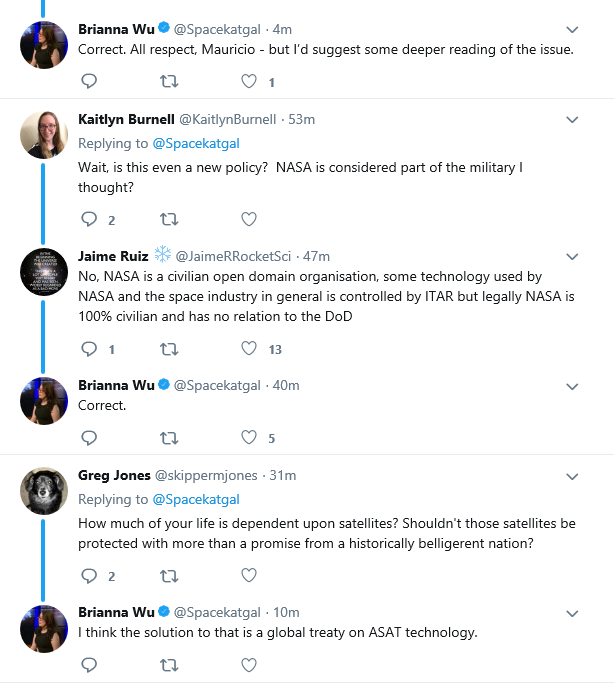Viewport: 614px width, 685px height.
Task: Open the options chevron on Brianna Wu's 4m tweet
Action: [572, 30]
